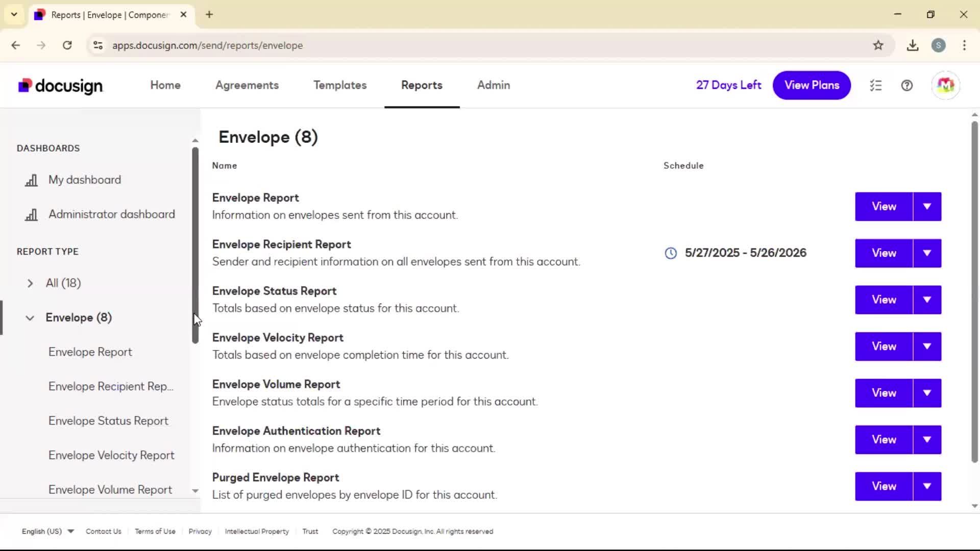This screenshot has height=551, width=980.
Task: Click My dashboard chart icon
Action: (32, 180)
